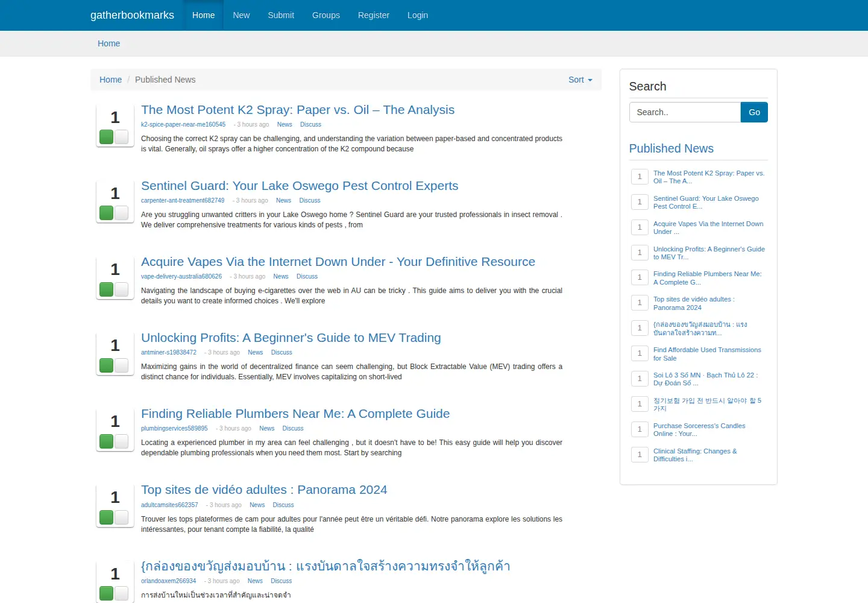Open sidebar link 'Soi Lô 3 Số MN'

pyautogui.click(x=705, y=379)
